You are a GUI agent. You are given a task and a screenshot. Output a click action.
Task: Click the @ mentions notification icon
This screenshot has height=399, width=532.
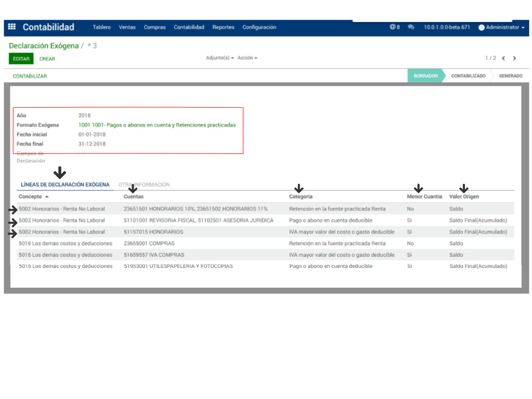[393, 27]
